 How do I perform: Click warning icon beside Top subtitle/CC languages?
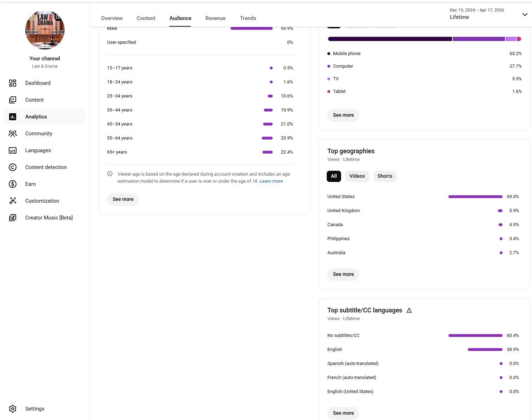(409, 310)
